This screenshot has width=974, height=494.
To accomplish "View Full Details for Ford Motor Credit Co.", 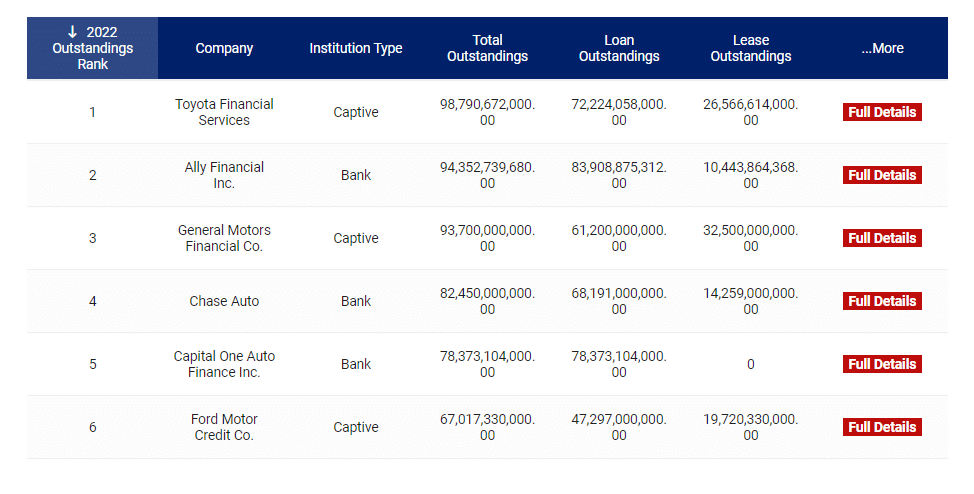I will (x=882, y=427).
